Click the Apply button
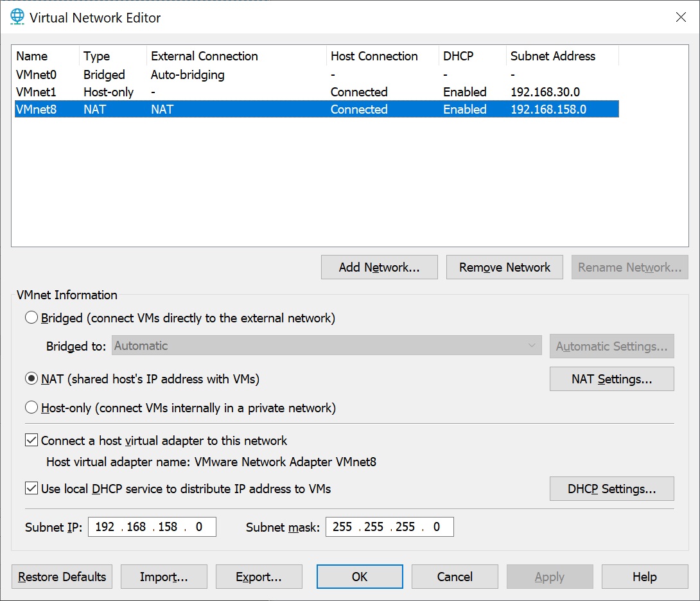Viewport: 700px width, 601px height. click(x=550, y=577)
